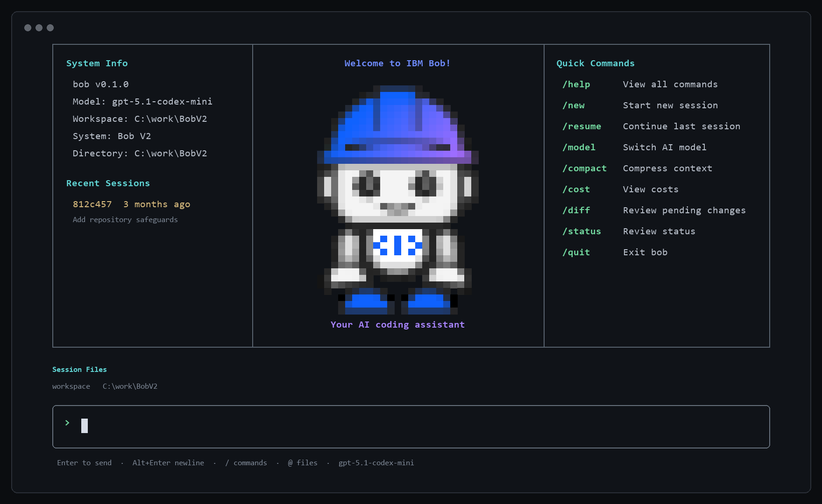Click workspace path under Session Files
This screenshot has width=822, height=504.
[x=130, y=386]
